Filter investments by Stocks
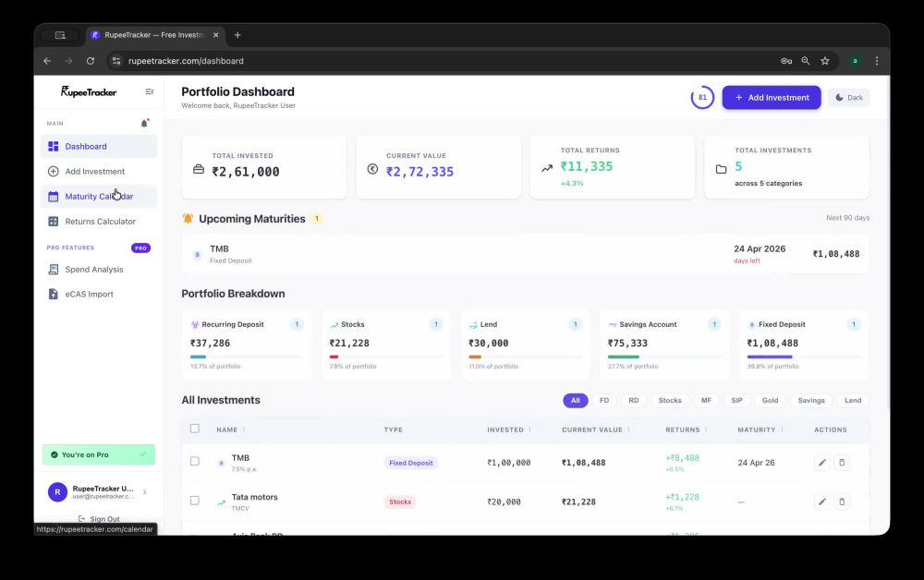The image size is (924, 580). point(669,401)
